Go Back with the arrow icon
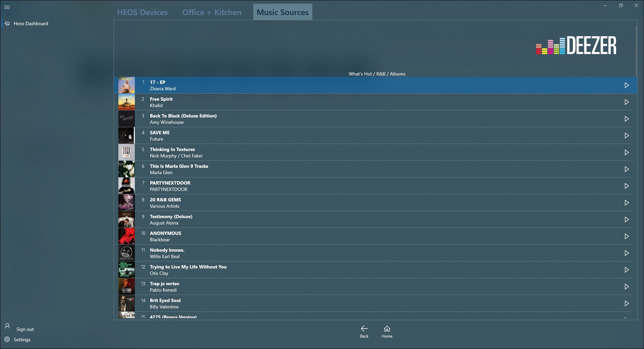The height and width of the screenshot is (349, 644). pyautogui.click(x=364, y=329)
